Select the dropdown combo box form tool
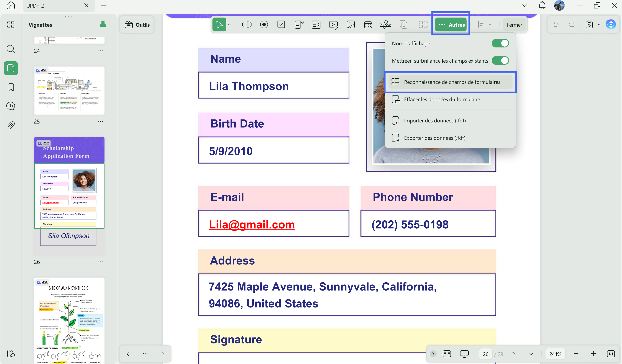The height and width of the screenshot is (364, 622). [x=299, y=24]
